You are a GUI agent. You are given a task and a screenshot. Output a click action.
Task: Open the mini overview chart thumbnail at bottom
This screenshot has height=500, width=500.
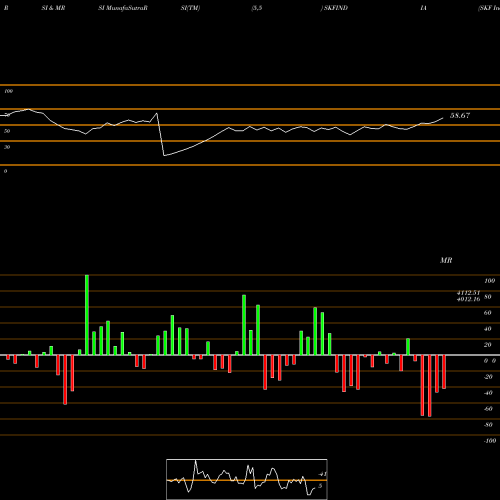click(x=247, y=479)
